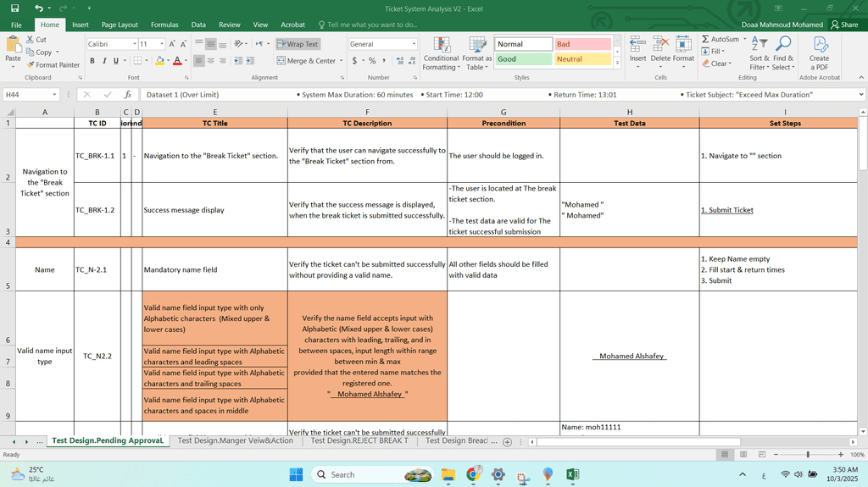Apply fill color to cell
The image size is (868, 487).
(x=159, y=60)
